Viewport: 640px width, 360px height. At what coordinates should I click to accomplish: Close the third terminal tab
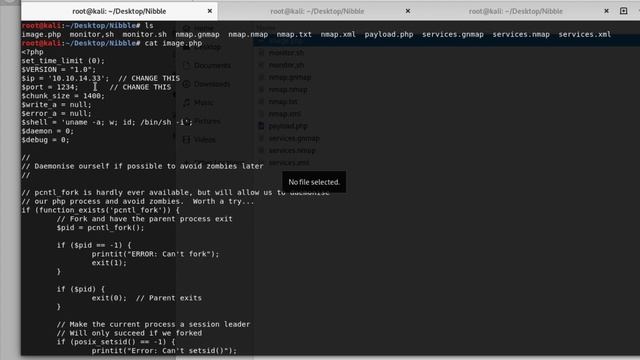606,11
